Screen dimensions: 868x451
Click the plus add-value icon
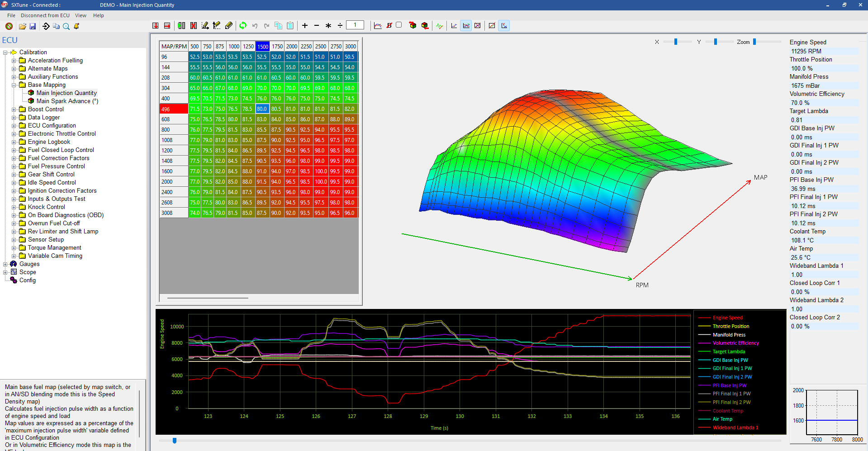(305, 26)
